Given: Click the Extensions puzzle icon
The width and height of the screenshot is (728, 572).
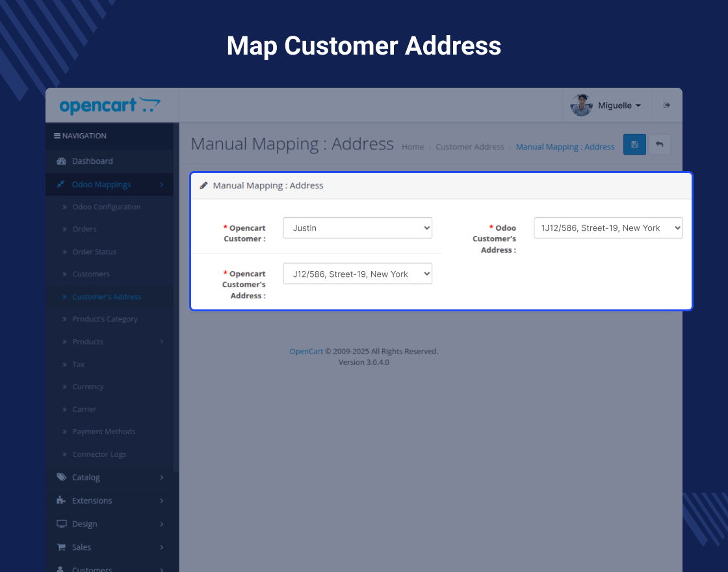Looking at the screenshot, I should click(61, 500).
